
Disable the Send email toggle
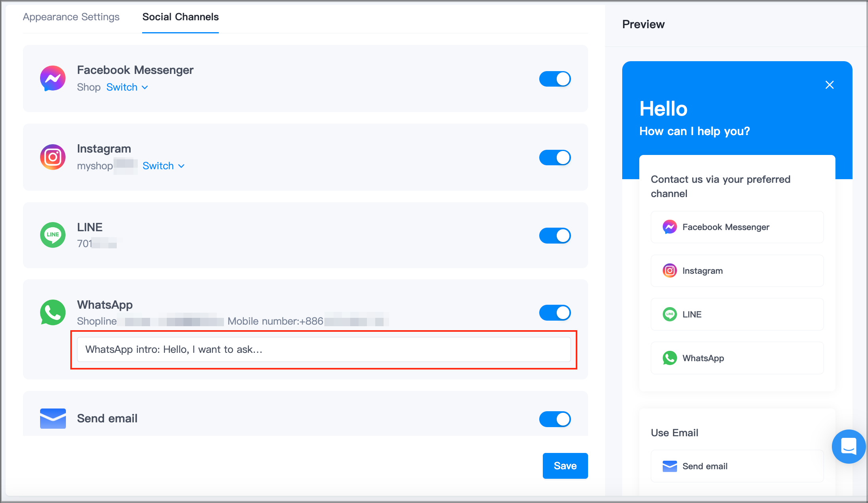555,419
